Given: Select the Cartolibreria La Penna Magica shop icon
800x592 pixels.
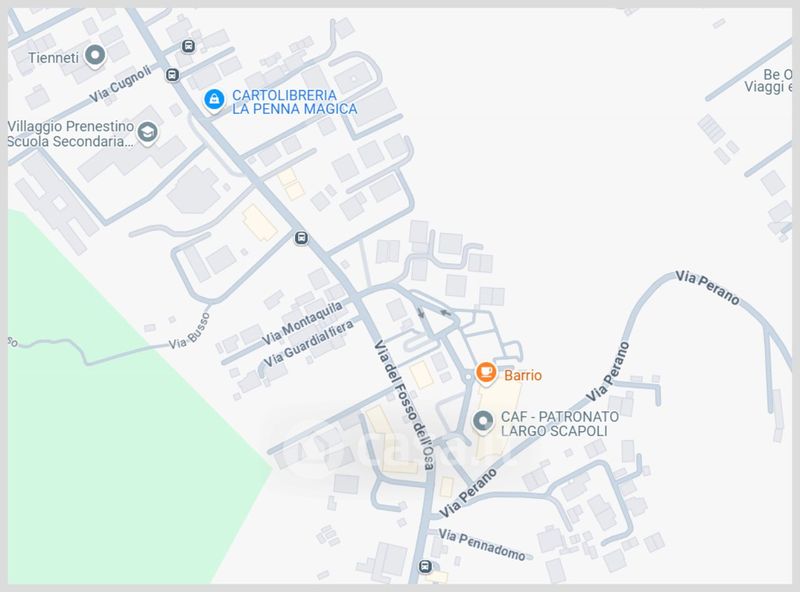Looking at the screenshot, I should click(214, 99).
